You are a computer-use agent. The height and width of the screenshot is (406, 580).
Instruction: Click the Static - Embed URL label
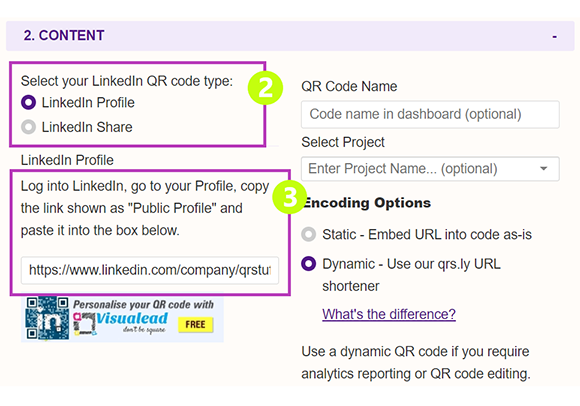pyautogui.click(x=427, y=234)
